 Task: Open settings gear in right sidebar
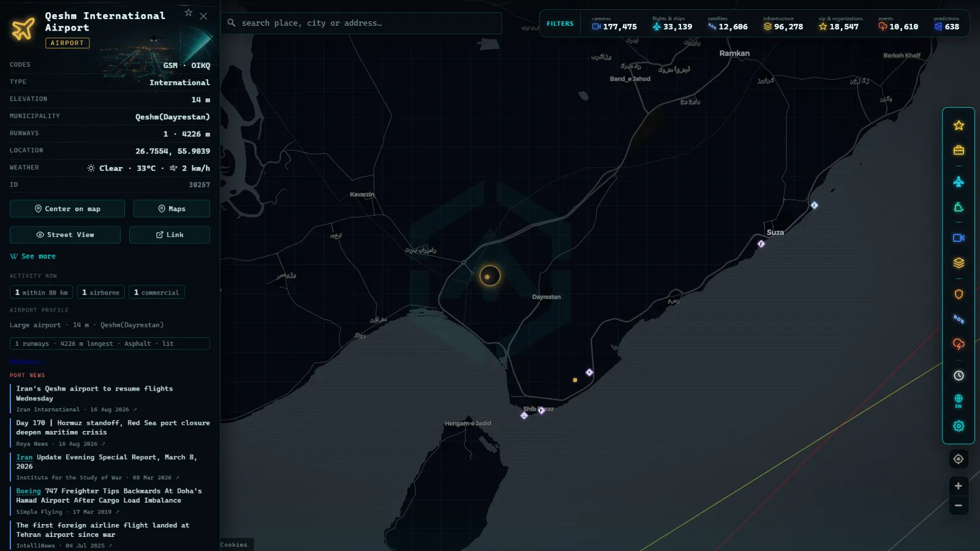pos(959,426)
